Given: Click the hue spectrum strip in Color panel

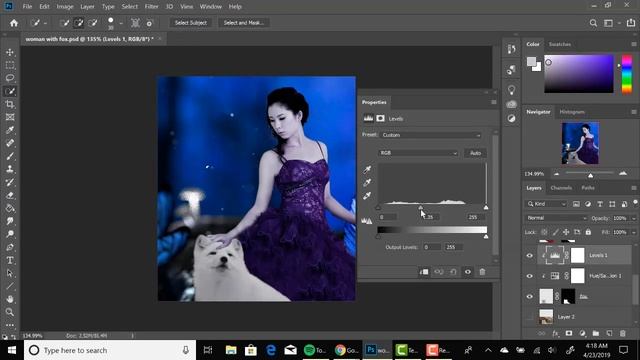Looking at the screenshot, I should (x=627, y=74).
